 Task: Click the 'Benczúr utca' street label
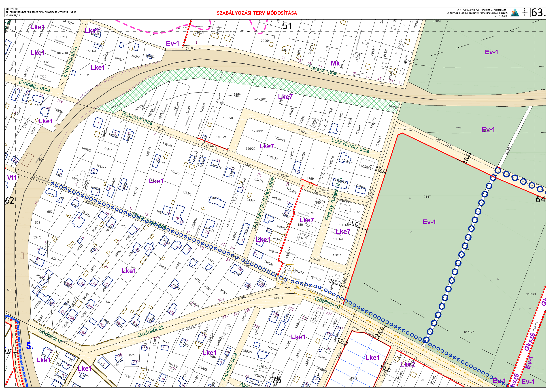(137, 118)
